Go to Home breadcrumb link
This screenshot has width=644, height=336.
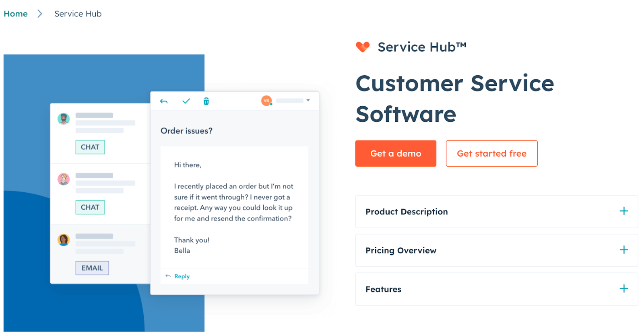click(16, 14)
